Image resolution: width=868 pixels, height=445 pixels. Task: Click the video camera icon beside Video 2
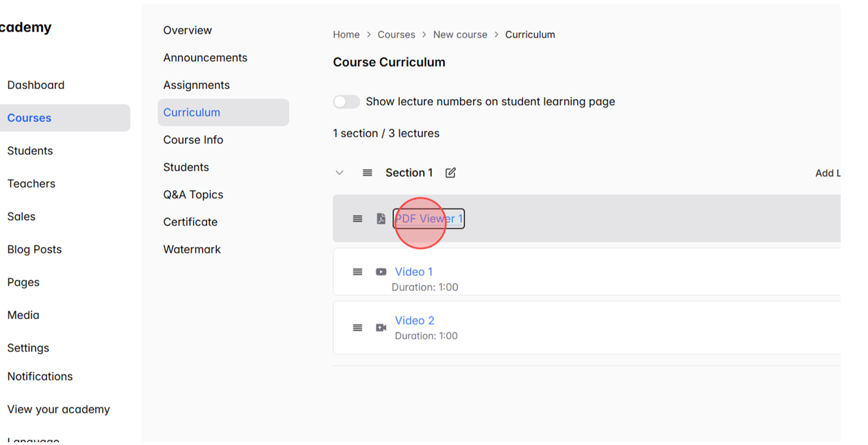pos(381,327)
